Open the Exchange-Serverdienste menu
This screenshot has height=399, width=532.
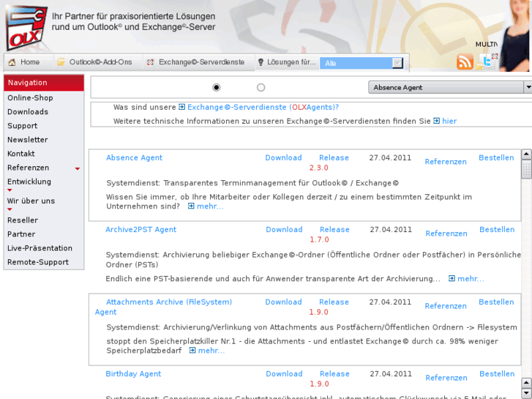coord(201,62)
